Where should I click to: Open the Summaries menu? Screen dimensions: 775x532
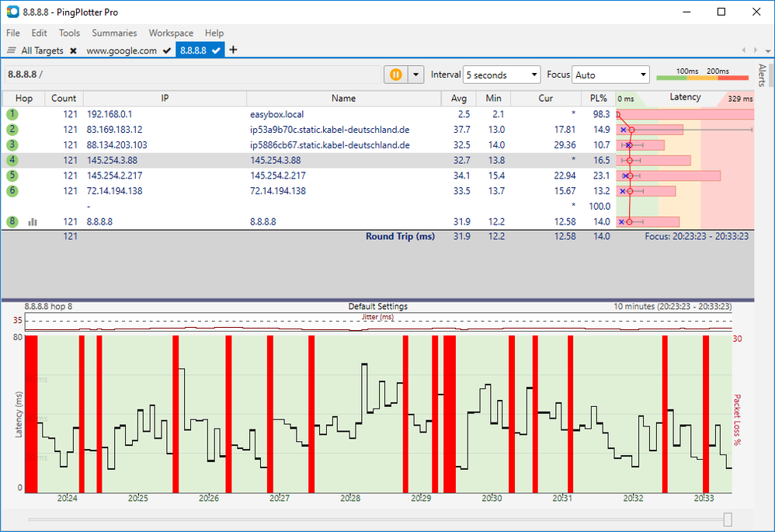pyautogui.click(x=114, y=33)
